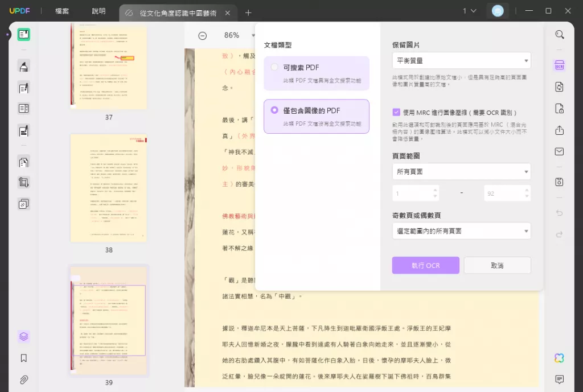Select the Comment highlighter tool
This screenshot has height=392, width=583.
click(x=24, y=67)
